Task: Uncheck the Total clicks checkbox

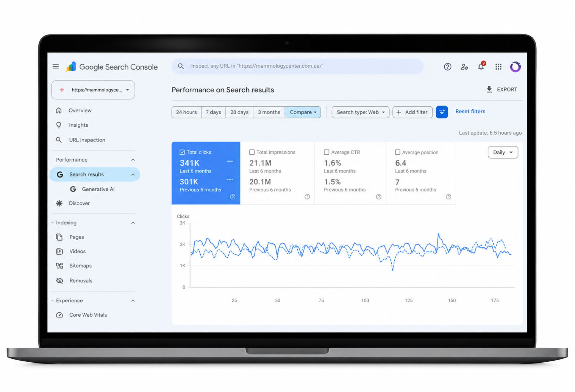Action: tap(182, 152)
